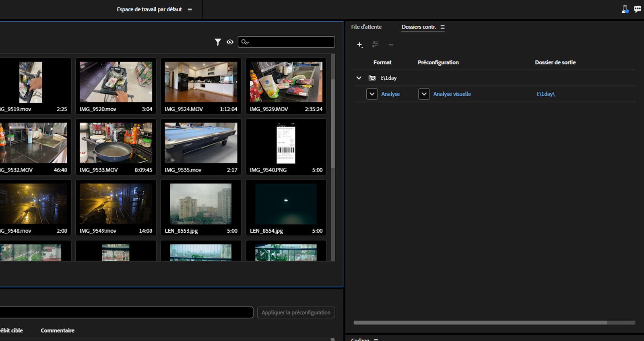This screenshot has width=644, height=341.
Task: Open the Dossiers contr. panel menu
Action: click(x=442, y=27)
